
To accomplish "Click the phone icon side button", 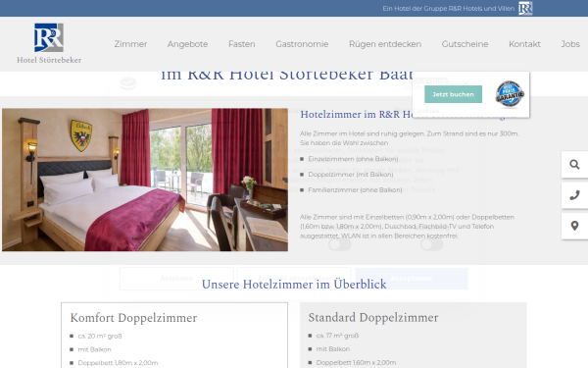I will tap(574, 195).
